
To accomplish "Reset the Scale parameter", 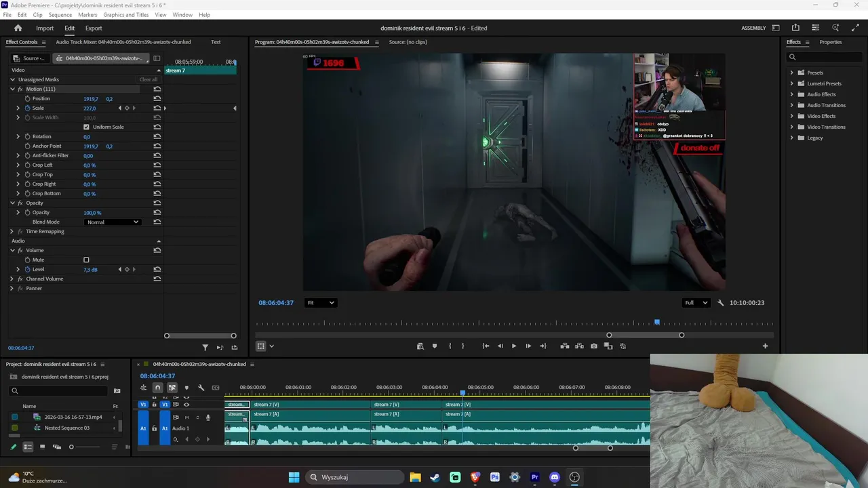I will pos(157,108).
